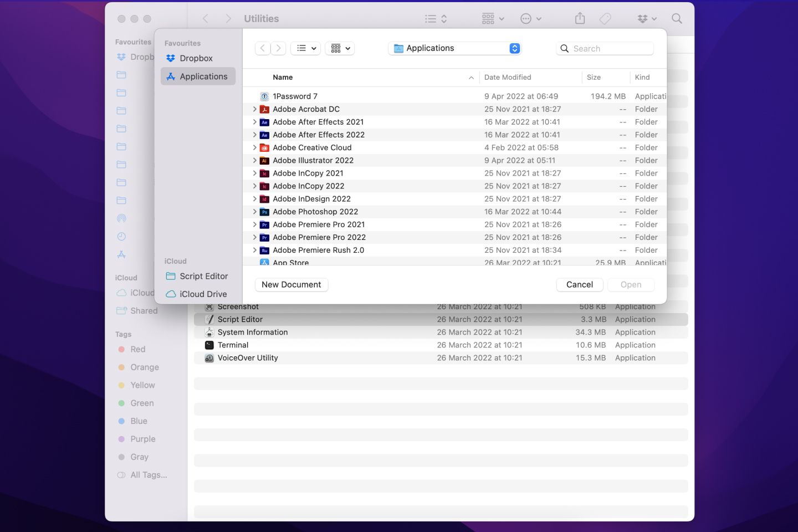This screenshot has width=798, height=532.
Task: Click the Adobe After Effects 2022 icon
Action: (264, 135)
